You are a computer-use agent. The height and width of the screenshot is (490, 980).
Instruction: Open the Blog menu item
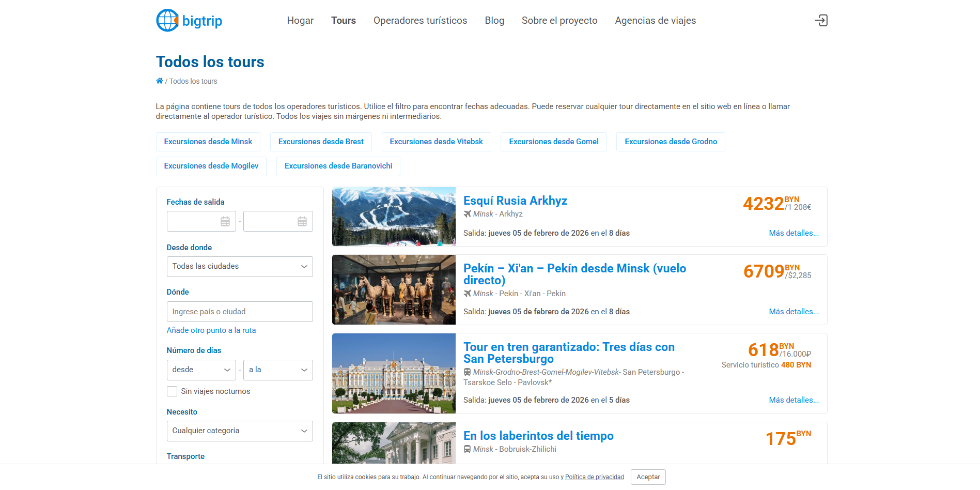pos(494,21)
